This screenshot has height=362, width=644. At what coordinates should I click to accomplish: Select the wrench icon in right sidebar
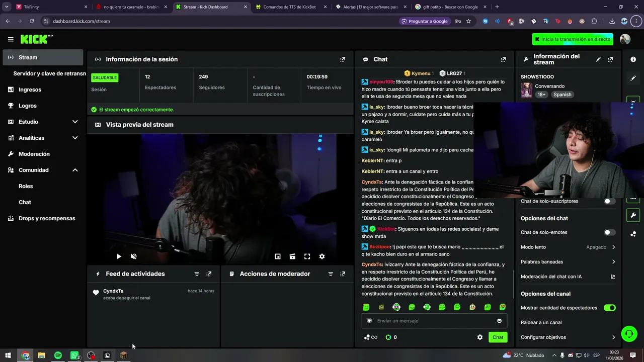coord(633,215)
